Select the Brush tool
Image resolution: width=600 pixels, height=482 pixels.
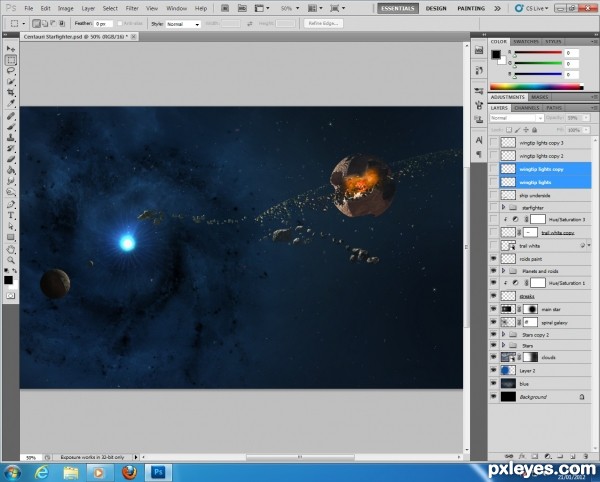pyautogui.click(x=11, y=127)
